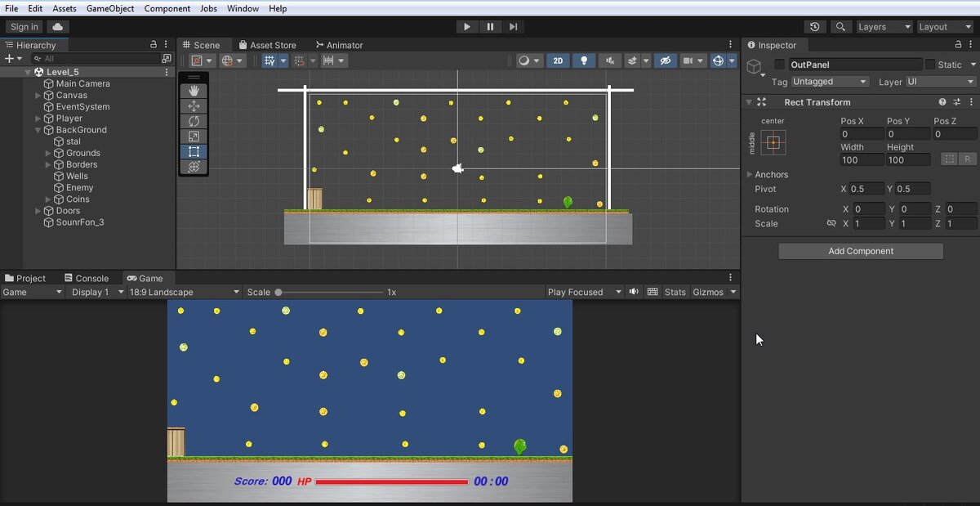Screen dimensions: 980x506
Task: Switch to the Animator tab
Action: coord(338,45)
